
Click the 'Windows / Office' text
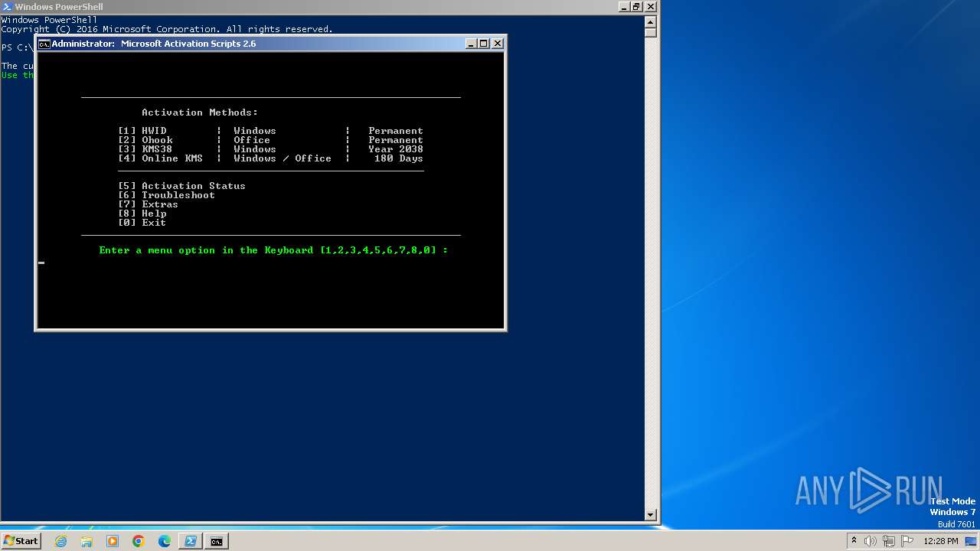[283, 158]
